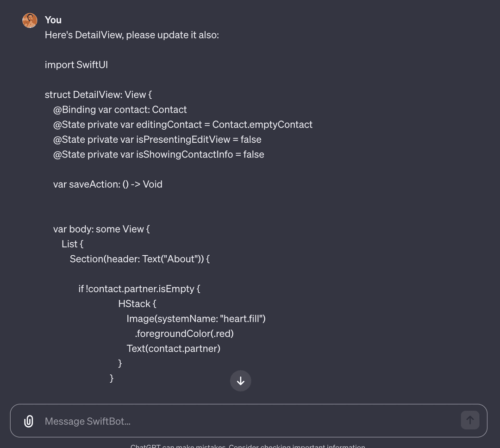The height and width of the screenshot is (448, 500).
Task: Select the saveAction variable line
Action: click(108, 184)
